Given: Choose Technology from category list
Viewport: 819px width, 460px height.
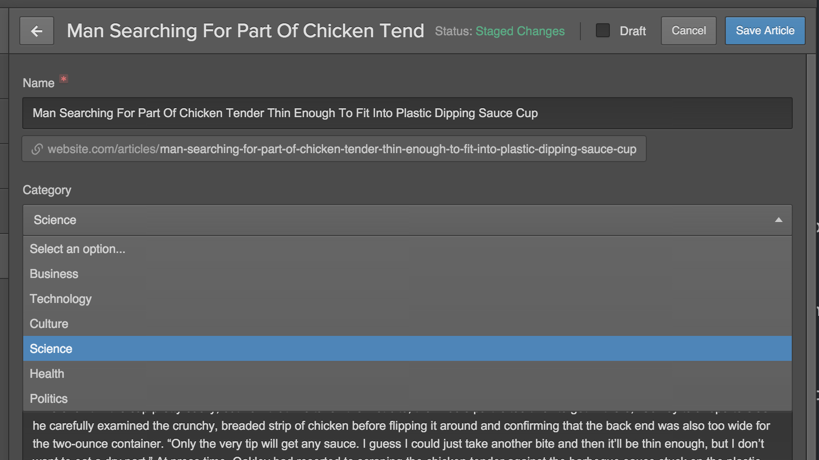Looking at the screenshot, I should [x=407, y=299].
